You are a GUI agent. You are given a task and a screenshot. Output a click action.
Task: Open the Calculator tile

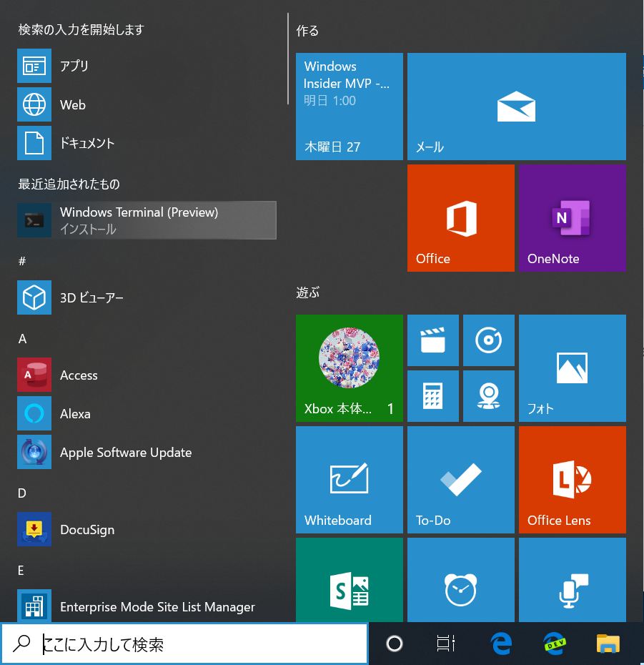click(x=433, y=396)
